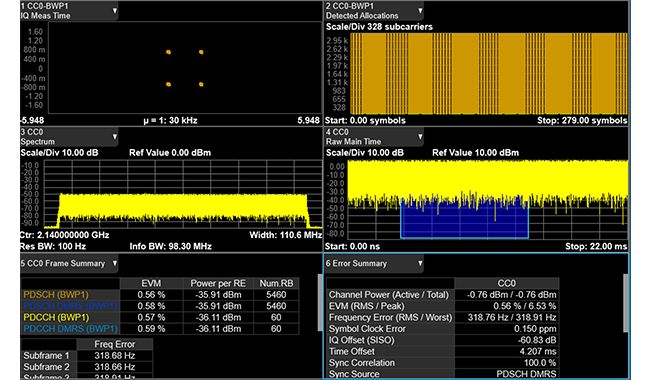The height and width of the screenshot is (380, 650).
Task: Click the Error Summary vertical scrollbar
Action: pyautogui.click(x=625, y=303)
